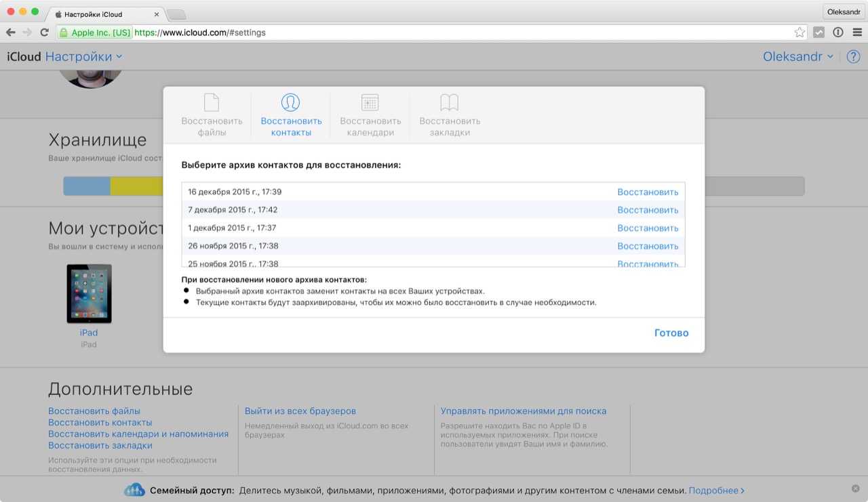Image resolution: width=868 pixels, height=502 pixels.
Task: Click the Oleksandr Chrome profile button
Action: (x=843, y=12)
